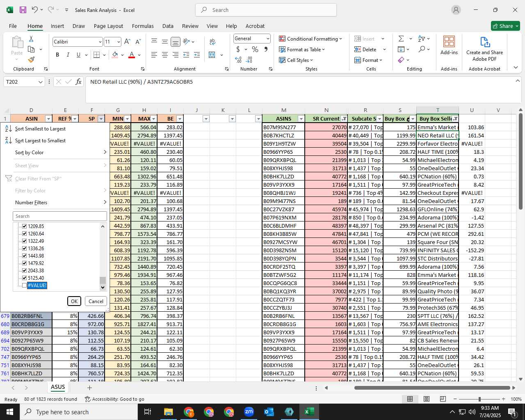Viewport: 525px width, 420px height.
Task: Toggle Italic formatting
Action: [68, 55]
